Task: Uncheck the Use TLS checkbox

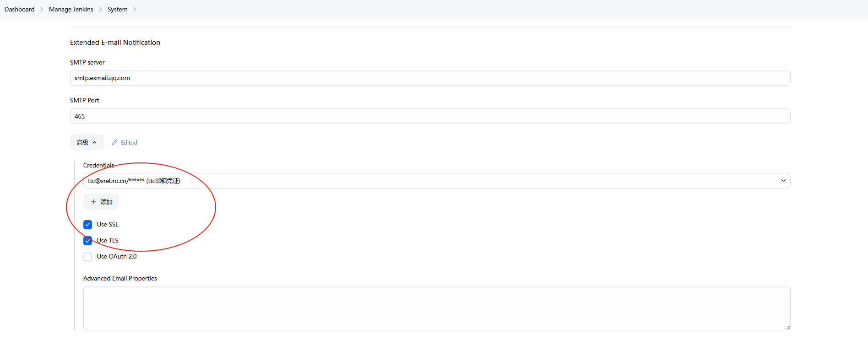Action: pos(88,241)
